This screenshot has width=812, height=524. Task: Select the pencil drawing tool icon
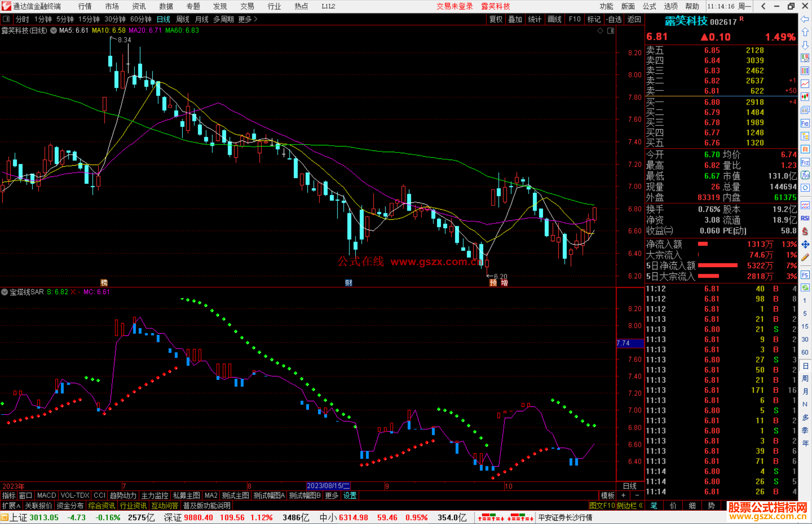(805, 257)
